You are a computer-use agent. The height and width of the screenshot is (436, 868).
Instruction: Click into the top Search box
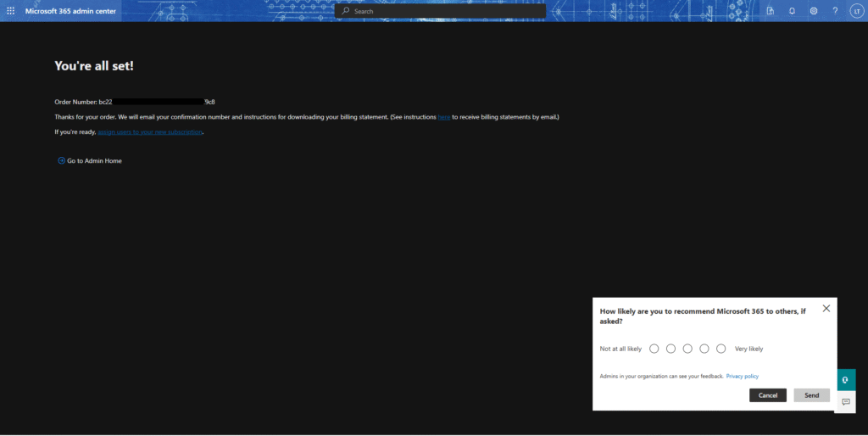441,11
